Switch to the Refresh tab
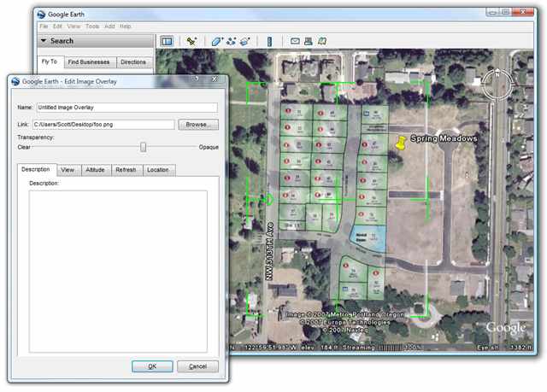The image size is (547, 392). coord(126,170)
